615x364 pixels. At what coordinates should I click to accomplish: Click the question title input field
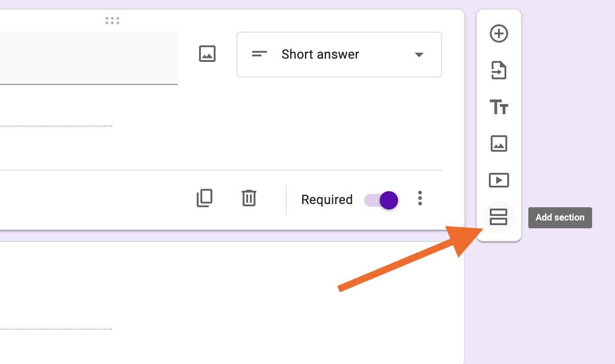click(87, 58)
